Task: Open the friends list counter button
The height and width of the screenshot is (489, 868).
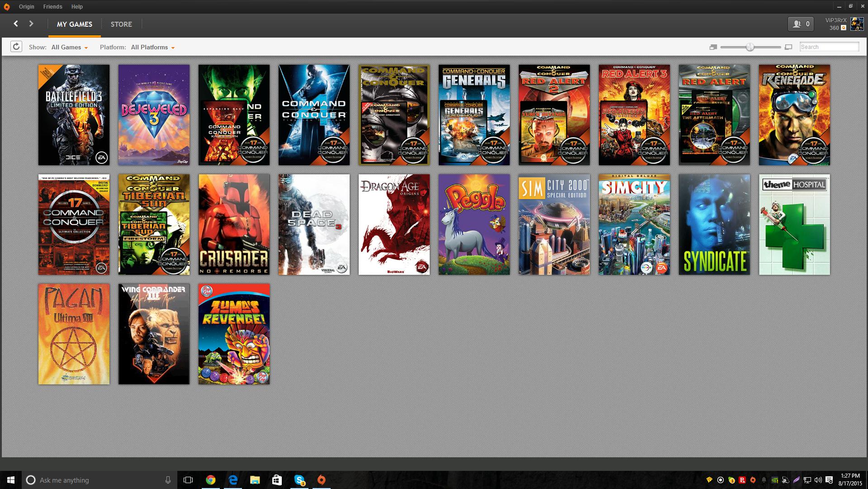Action: point(801,24)
